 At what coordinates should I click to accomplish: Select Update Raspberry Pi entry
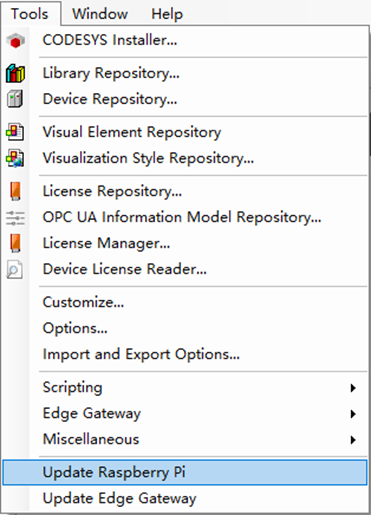[185, 472]
